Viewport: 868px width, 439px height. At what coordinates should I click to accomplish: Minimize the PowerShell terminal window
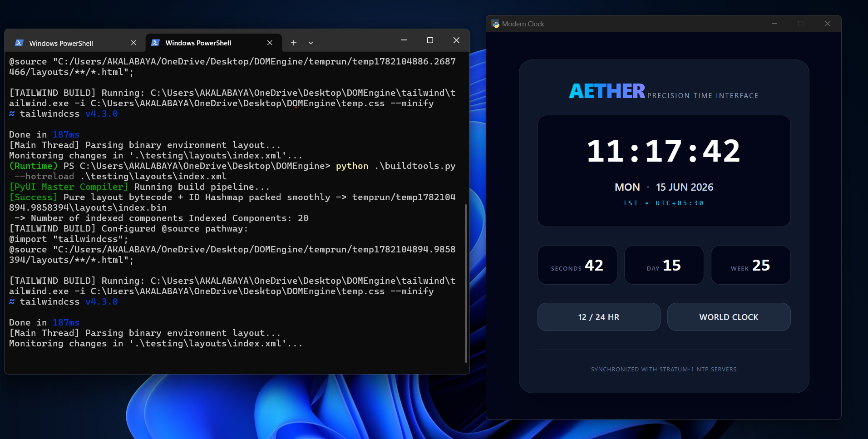point(404,40)
